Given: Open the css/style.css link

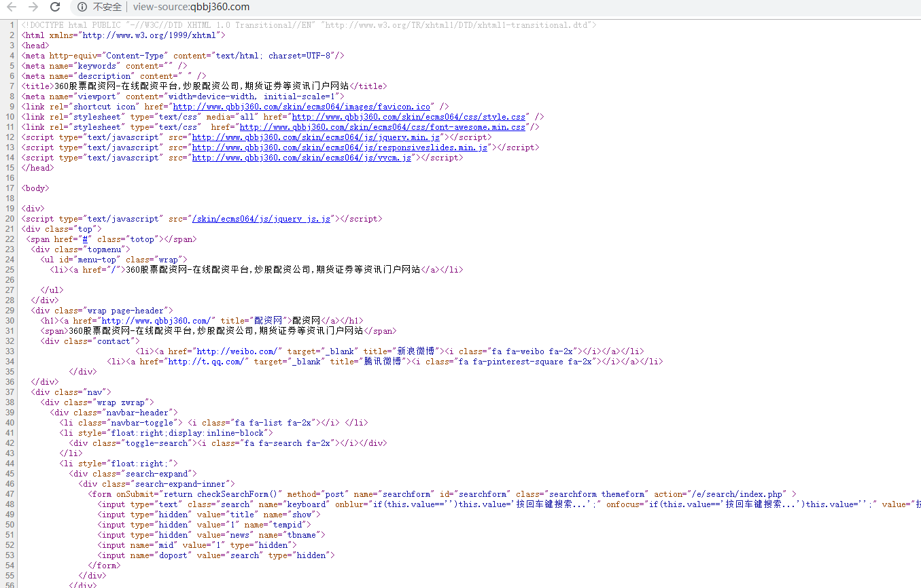Looking at the screenshot, I should 409,117.
